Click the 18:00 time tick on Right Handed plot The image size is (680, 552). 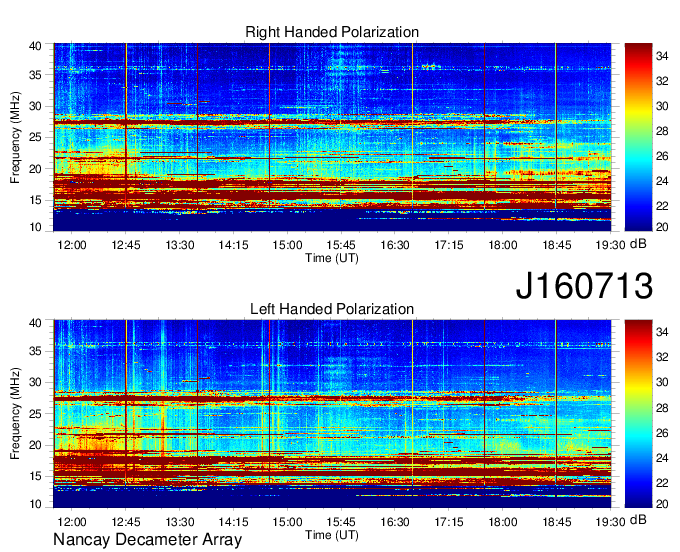(503, 245)
